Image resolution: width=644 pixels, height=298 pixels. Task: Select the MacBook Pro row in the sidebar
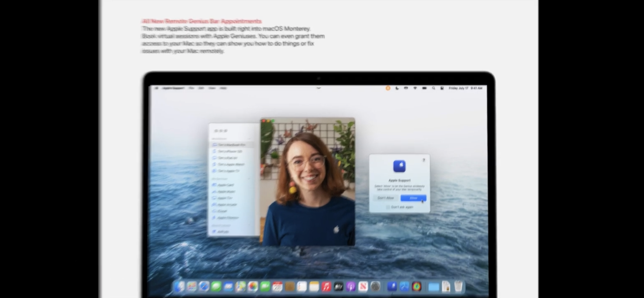coord(232,145)
